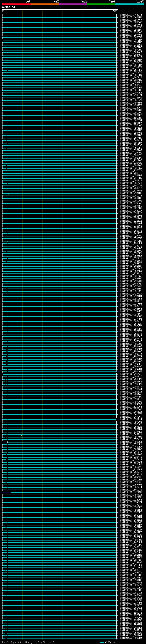Click the UniRef100_C6TI29 label
The width and height of the screenshot is (146, 644).
click(131, 324)
